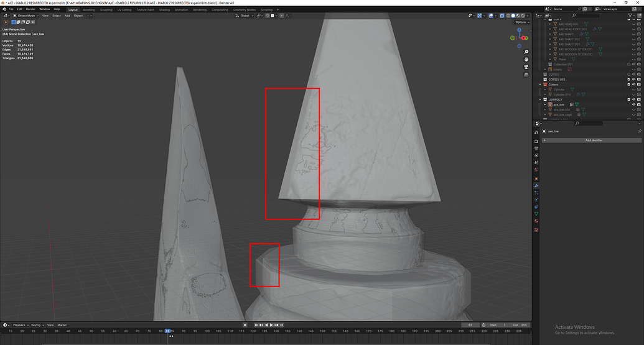
Task: Open Object Mode dropdown
Action: pos(26,16)
